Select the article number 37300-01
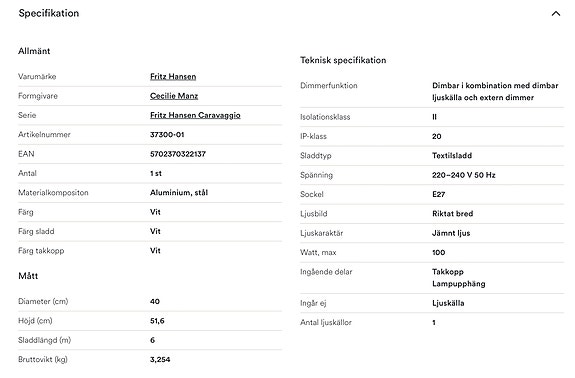 coord(167,135)
